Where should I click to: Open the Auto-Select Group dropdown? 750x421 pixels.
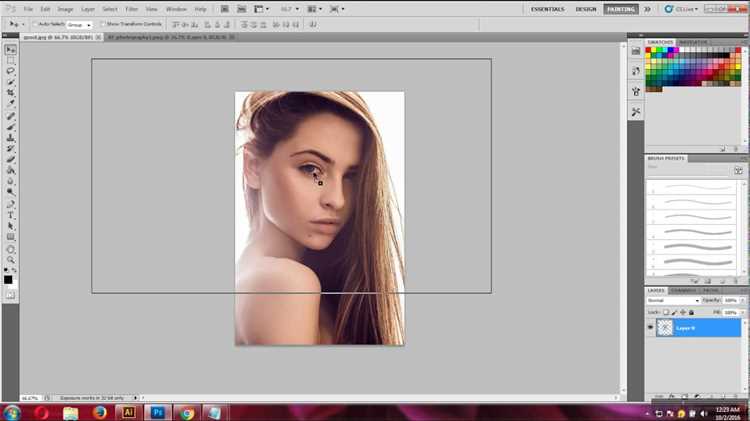(79, 24)
